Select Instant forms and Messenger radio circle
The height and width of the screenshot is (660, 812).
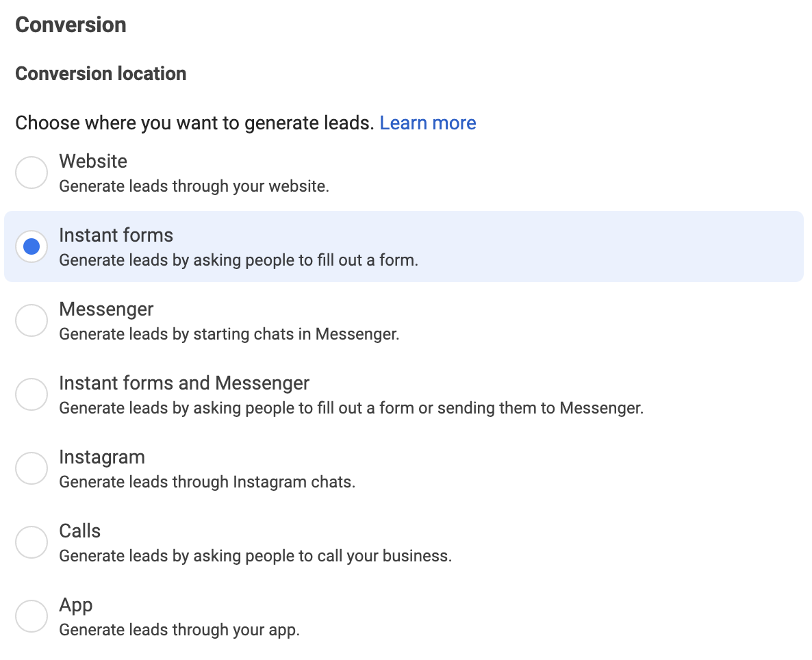[31, 395]
